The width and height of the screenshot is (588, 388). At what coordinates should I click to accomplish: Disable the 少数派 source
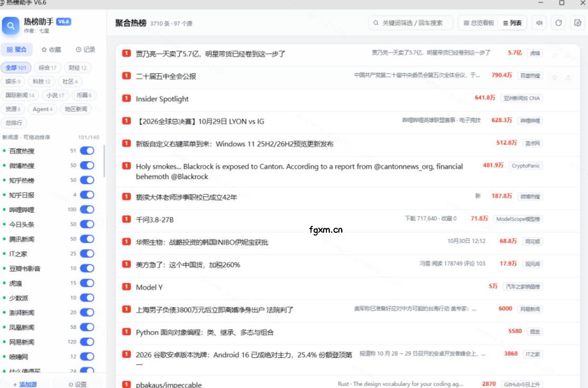click(x=87, y=298)
